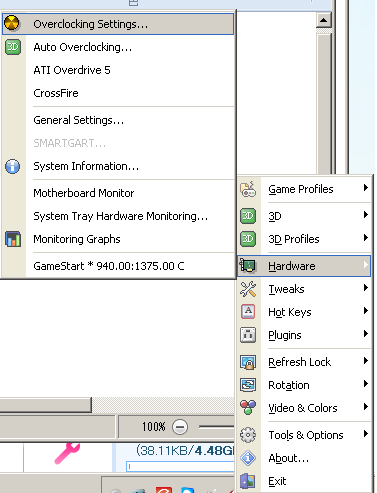Click the zoom out minus button

point(180,427)
